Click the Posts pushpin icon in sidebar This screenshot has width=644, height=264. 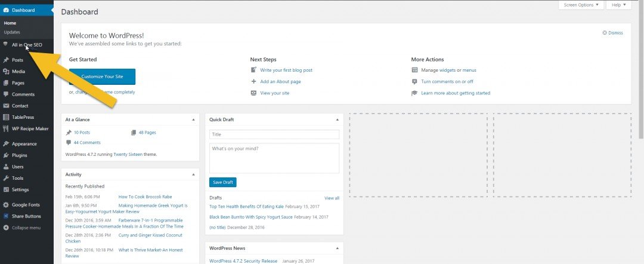click(6, 60)
